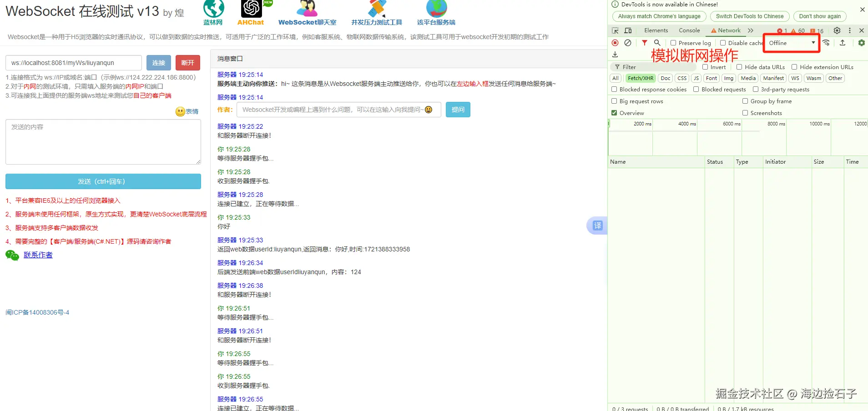Filter requests by Doc type

666,78
